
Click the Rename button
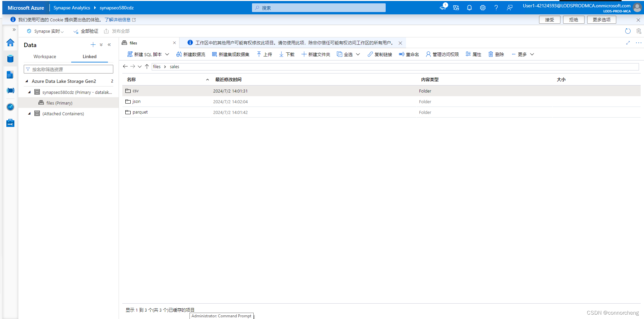pyautogui.click(x=409, y=54)
